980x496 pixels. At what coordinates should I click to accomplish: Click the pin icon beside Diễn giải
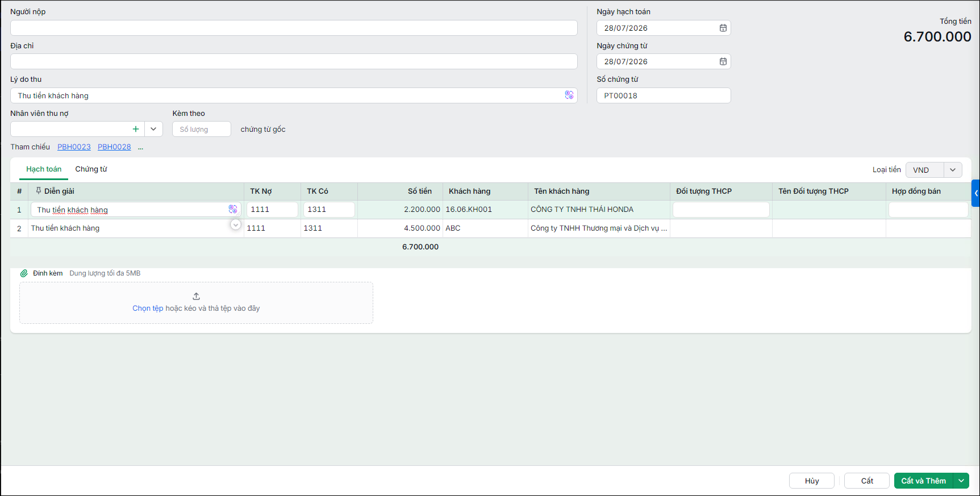(x=39, y=191)
